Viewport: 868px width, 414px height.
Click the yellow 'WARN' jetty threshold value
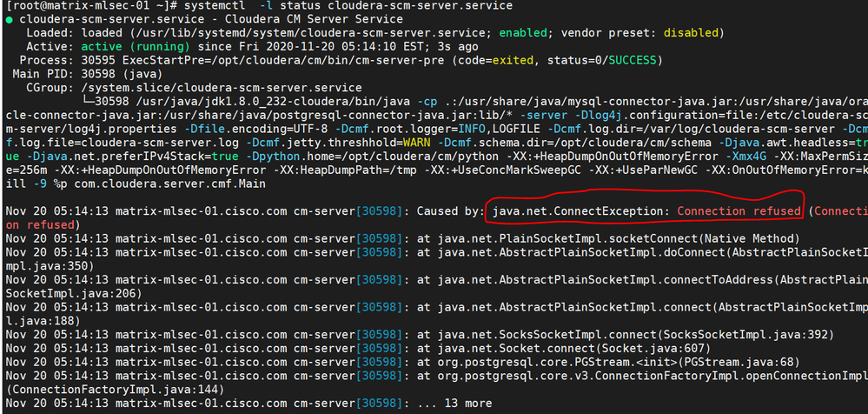click(415, 143)
